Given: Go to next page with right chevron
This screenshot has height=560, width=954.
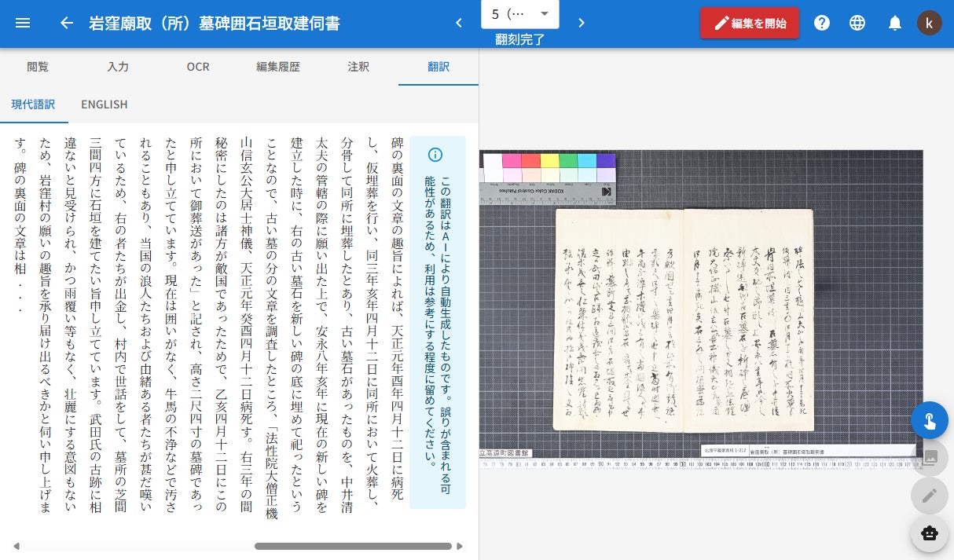Looking at the screenshot, I should [x=582, y=23].
